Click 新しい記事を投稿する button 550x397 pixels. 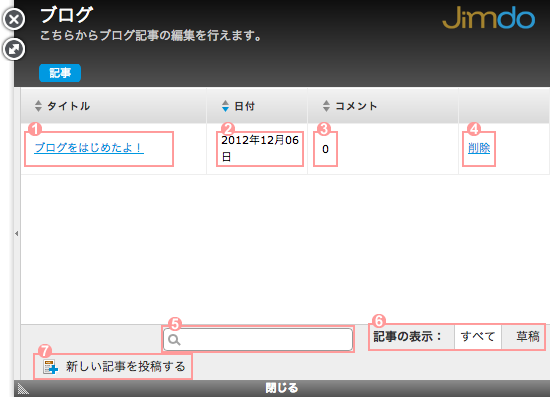[113, 367]
